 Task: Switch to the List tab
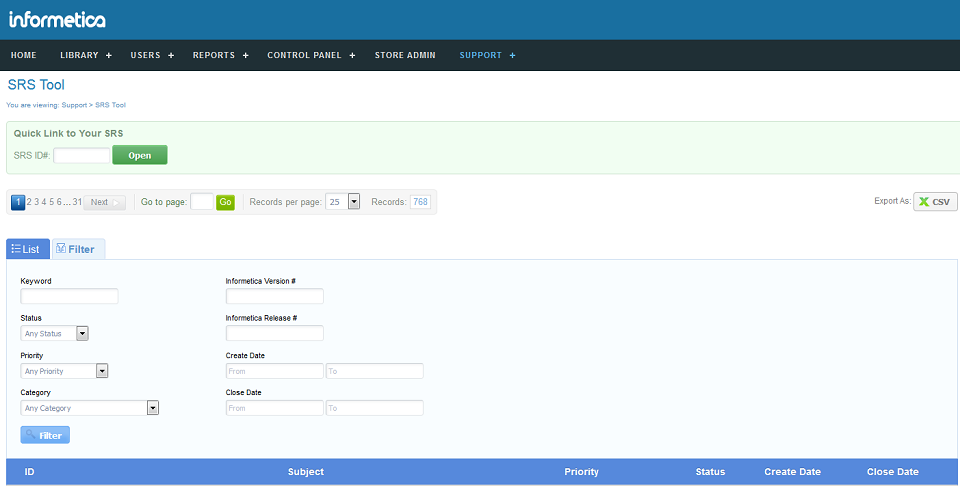coord(28,249)
